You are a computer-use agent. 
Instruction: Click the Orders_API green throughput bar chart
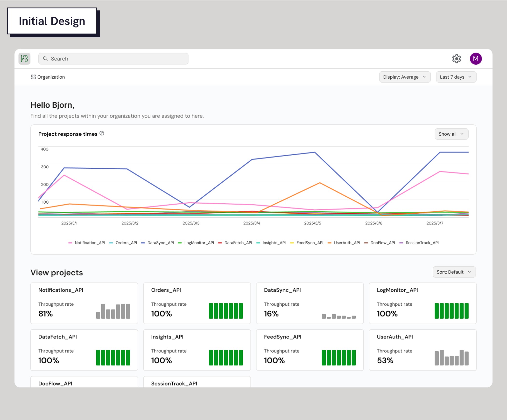coord(226,311)
